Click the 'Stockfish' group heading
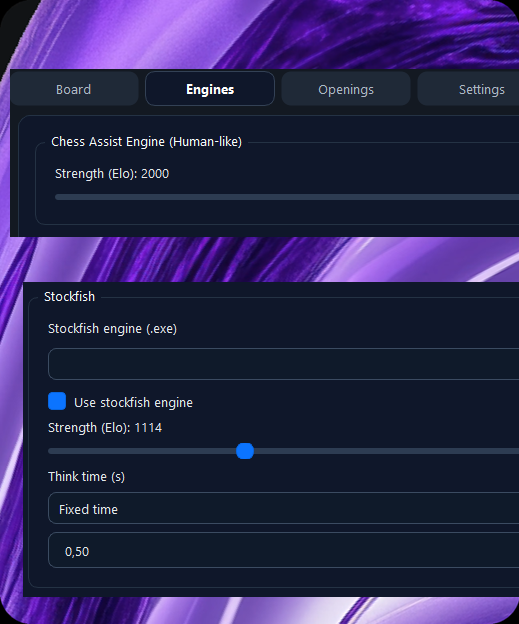 pyautogui.click(x=70, y=296)
